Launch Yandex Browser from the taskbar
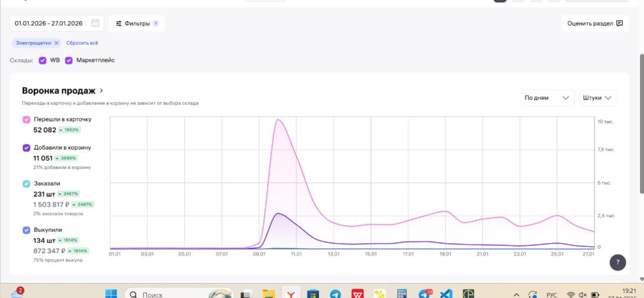Screen dimensions: 644x298 click(x=291, y=294)
